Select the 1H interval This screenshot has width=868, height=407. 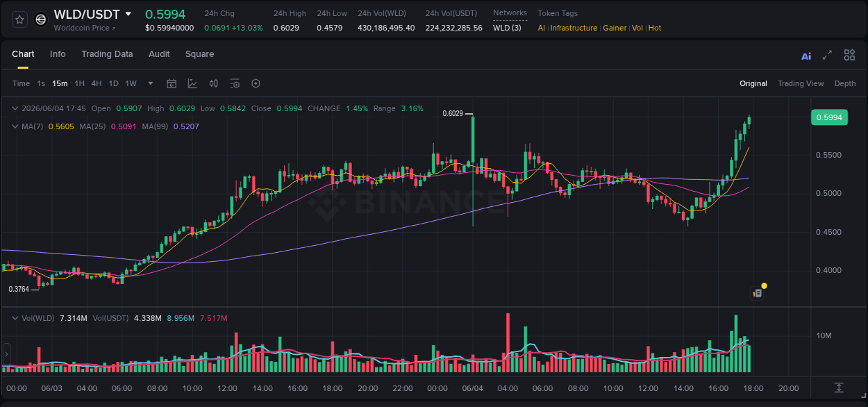coord(79,83)
